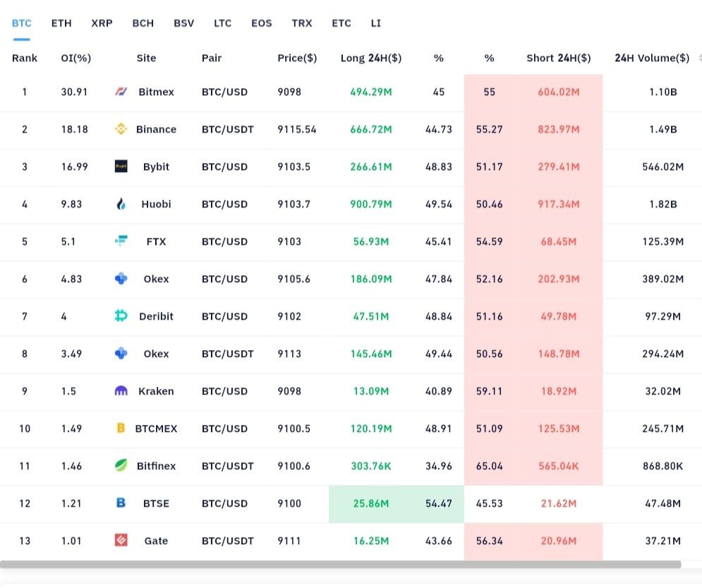Screen dimensions: 702x588
Task: Click Binance price 9115.54
Action: coord(297,129)
